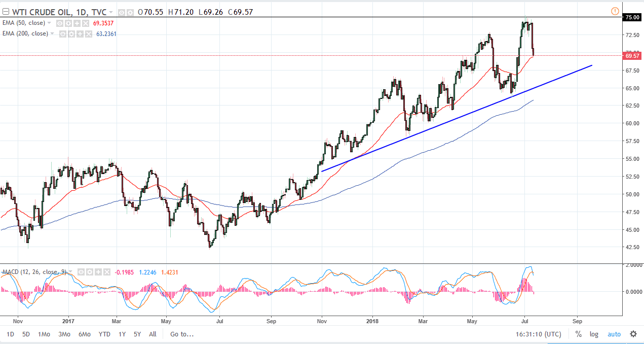Enable percent scale mode
The height and width of the screenshot is (344, 644).
tap(578, 334)
